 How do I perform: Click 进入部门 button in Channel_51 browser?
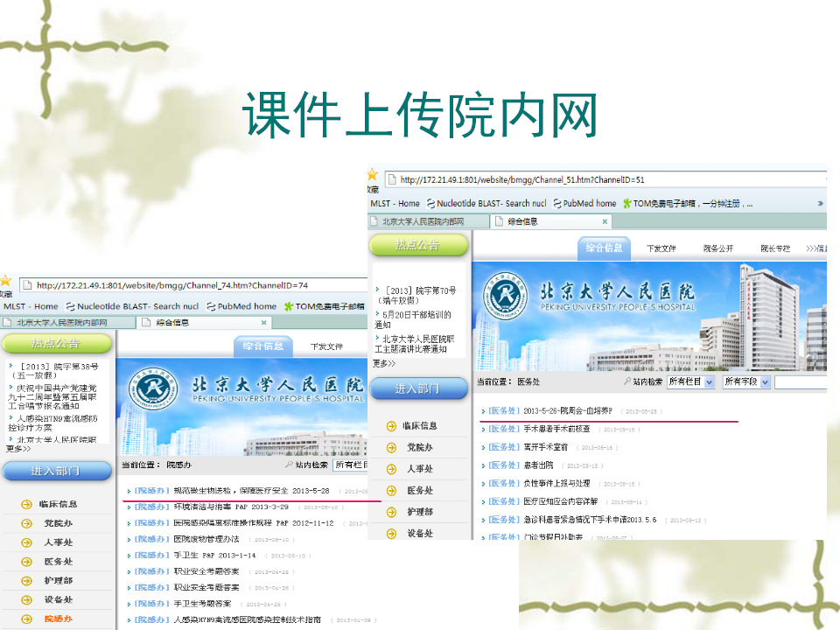418,388
